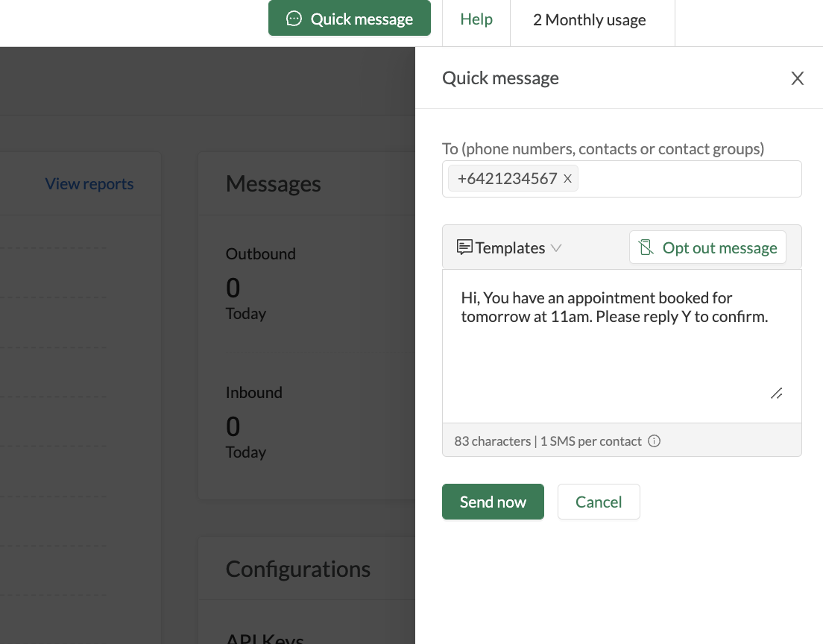The height and width of the screenshot is (644, 823).
Task: Click the Inbound messages count
Action: click(x=233, y=426)
